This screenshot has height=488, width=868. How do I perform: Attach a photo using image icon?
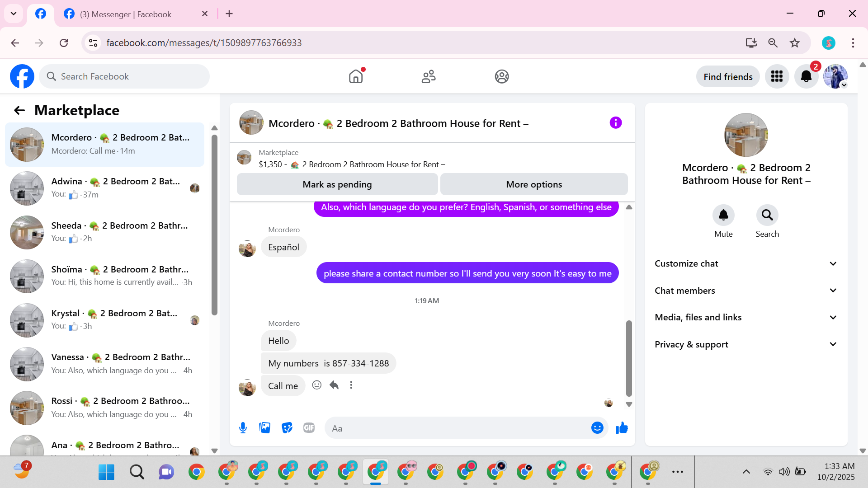point(265,428)
